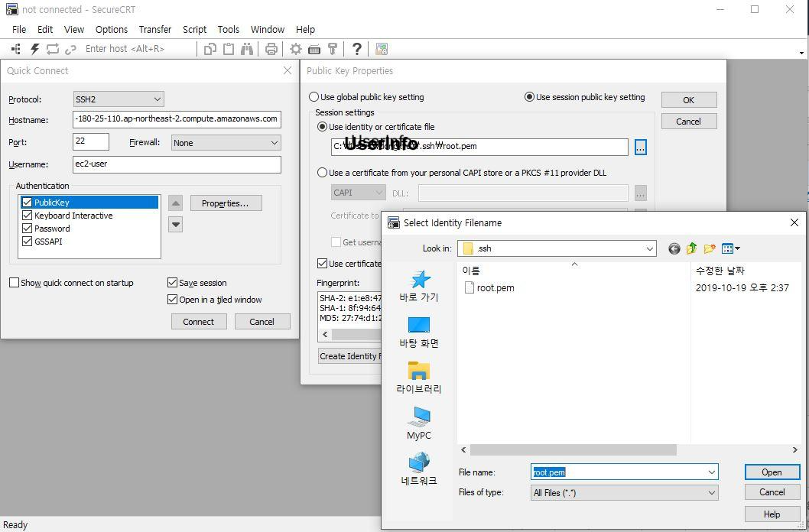The height and width of the screenshot is (532, 809).
Task: Click the 이름 column header
Action: [573, 270]
